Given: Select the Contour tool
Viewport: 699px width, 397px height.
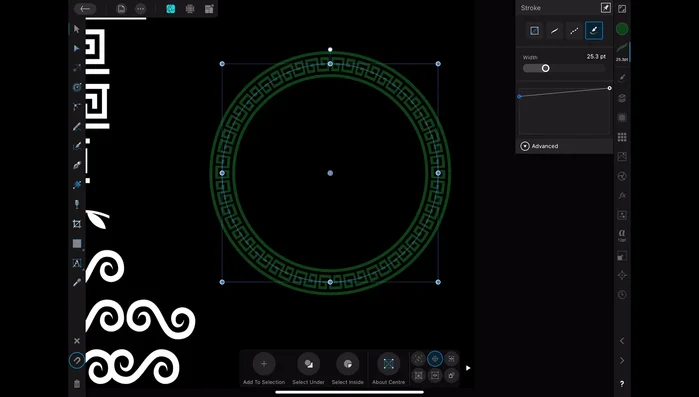Looking at the screenshot, I should pos(77,87).
